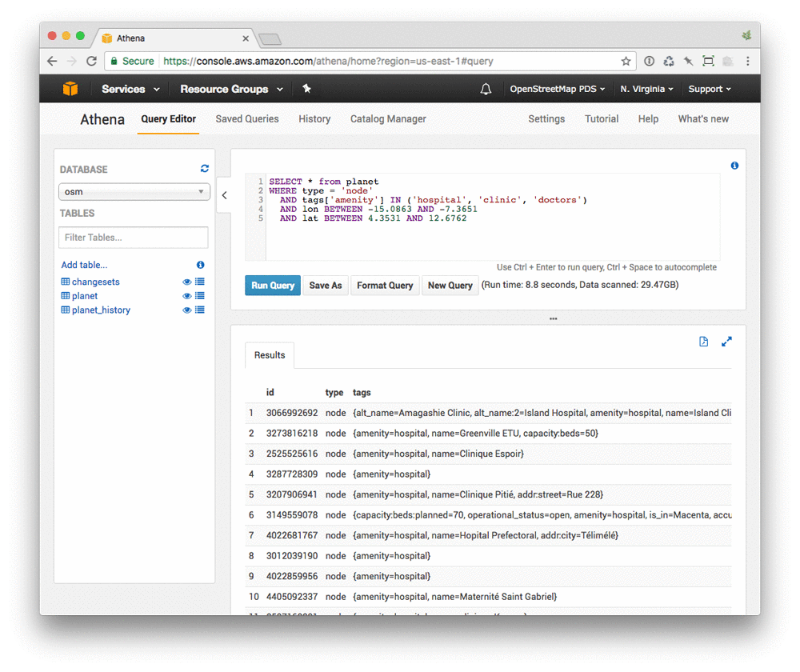Click the screen capture extension icon
The width and height of the screenshot is (800, 672).
click(x=708, y=62)
